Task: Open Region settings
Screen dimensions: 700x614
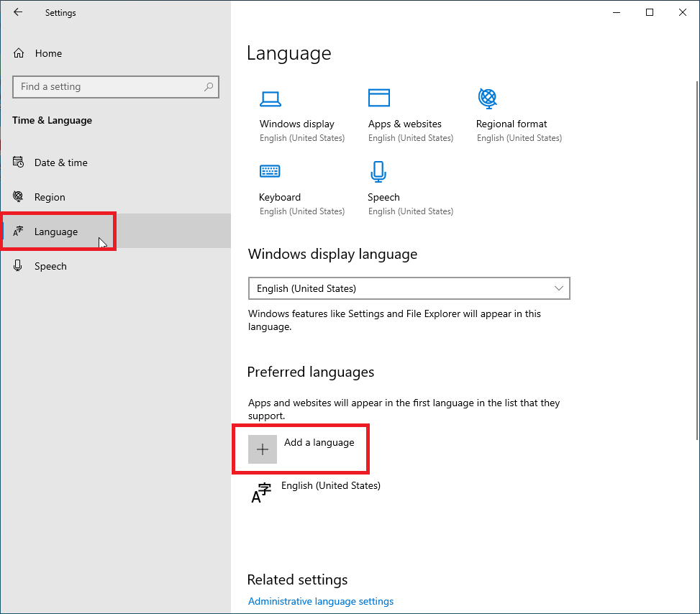Action: click(x=116, y=197)
